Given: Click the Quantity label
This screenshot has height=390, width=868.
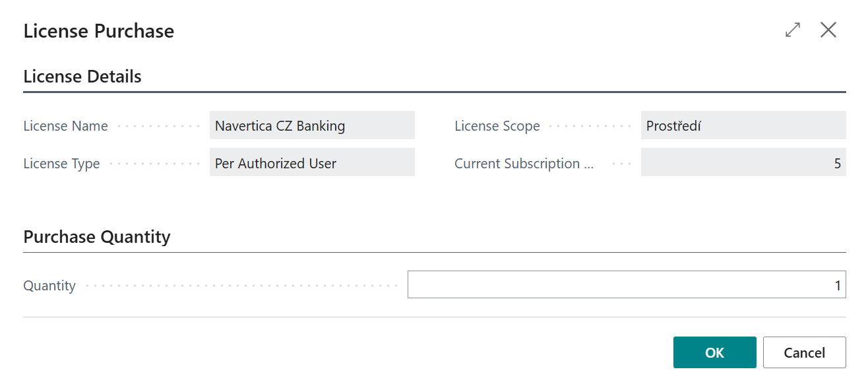Looking at the screenshot, I should click(49, 284).
